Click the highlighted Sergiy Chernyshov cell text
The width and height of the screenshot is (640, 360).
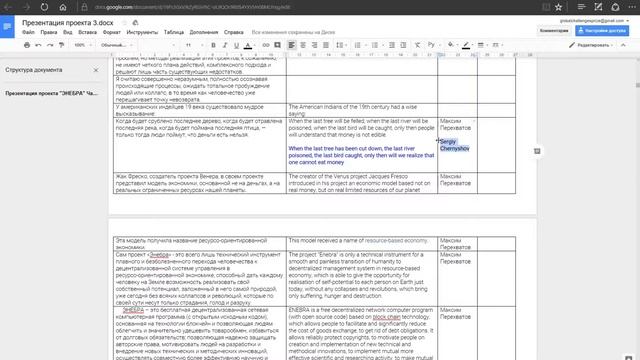(x=455, y=145)
